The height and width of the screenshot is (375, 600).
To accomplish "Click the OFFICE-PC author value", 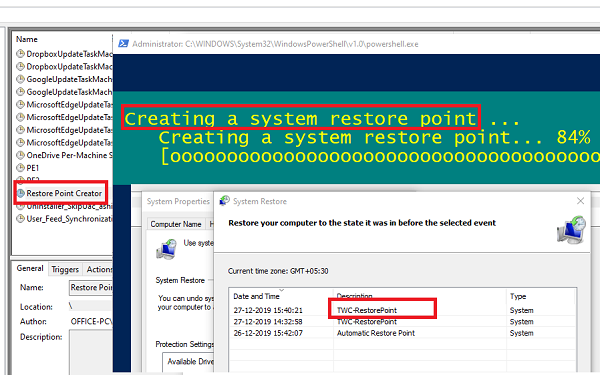I will coord(91,321).
